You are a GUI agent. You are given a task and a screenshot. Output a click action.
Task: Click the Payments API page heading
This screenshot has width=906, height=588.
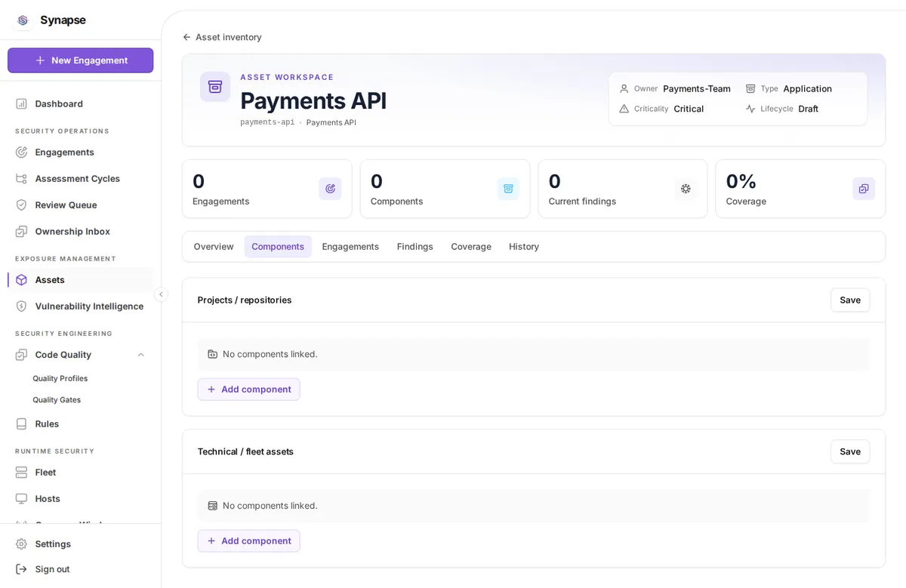click(313, 100)
